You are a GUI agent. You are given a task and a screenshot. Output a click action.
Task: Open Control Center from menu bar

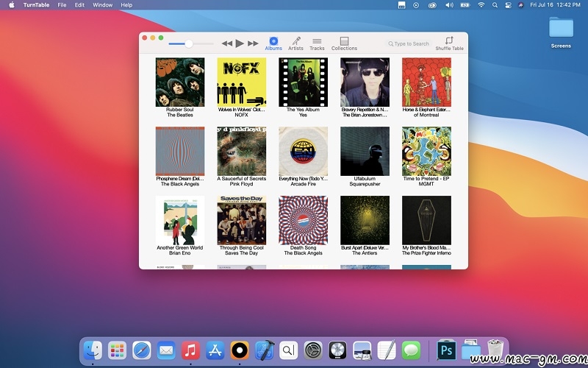(508, 5)
